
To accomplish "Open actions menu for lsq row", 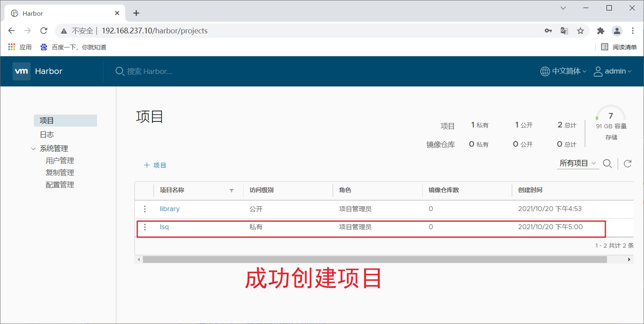I will pyautogui.click(x=145, y=227).
